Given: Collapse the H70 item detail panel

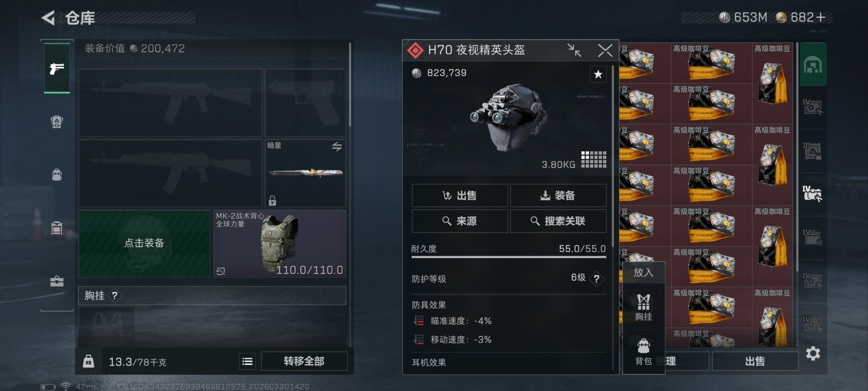Looking at the screenshot, I should 574,51.
